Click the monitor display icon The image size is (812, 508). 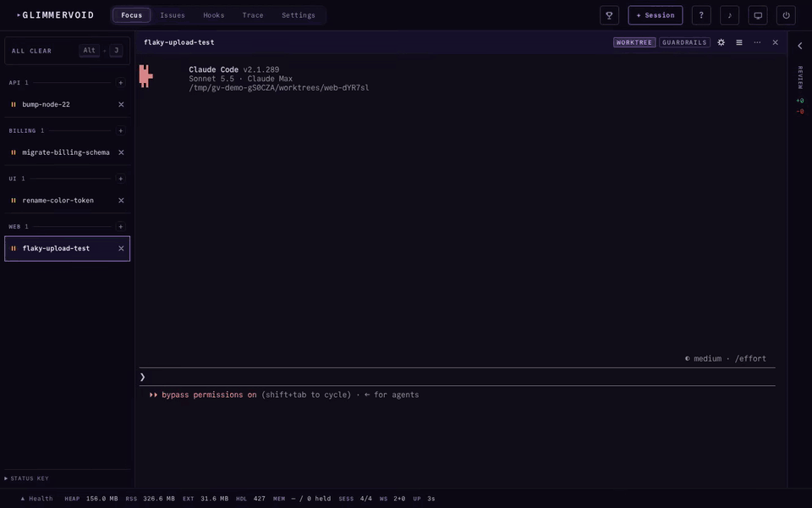758,15
